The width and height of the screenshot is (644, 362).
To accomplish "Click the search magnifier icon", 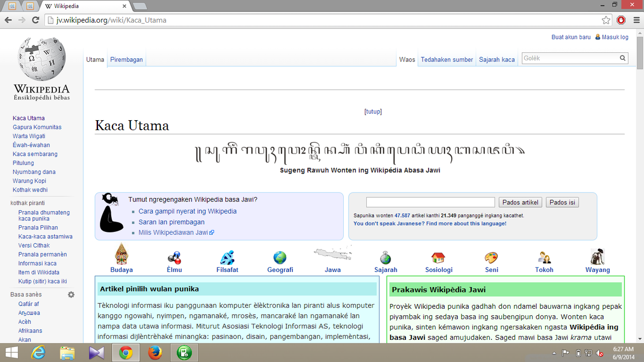I will tap(622, 58).
